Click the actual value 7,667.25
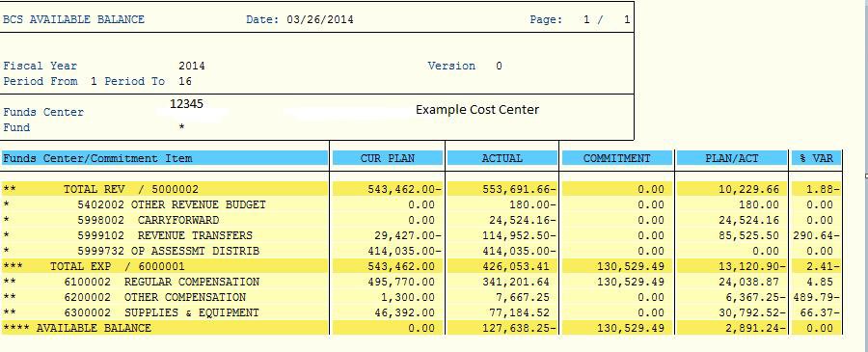Viewport: 868px width, 352px height. (x=523, y=297)
